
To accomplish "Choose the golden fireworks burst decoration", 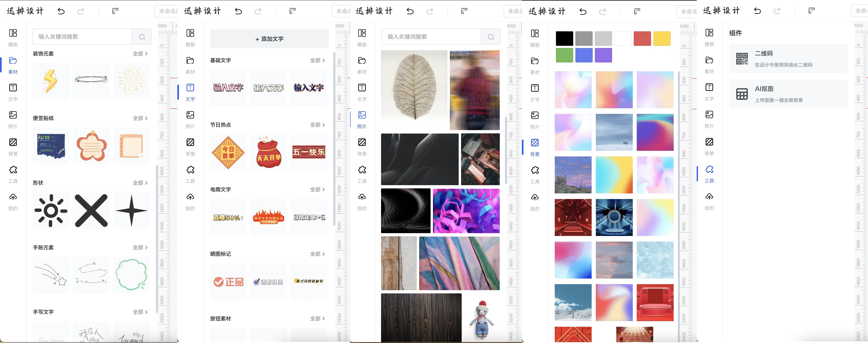I will (131, 81).
